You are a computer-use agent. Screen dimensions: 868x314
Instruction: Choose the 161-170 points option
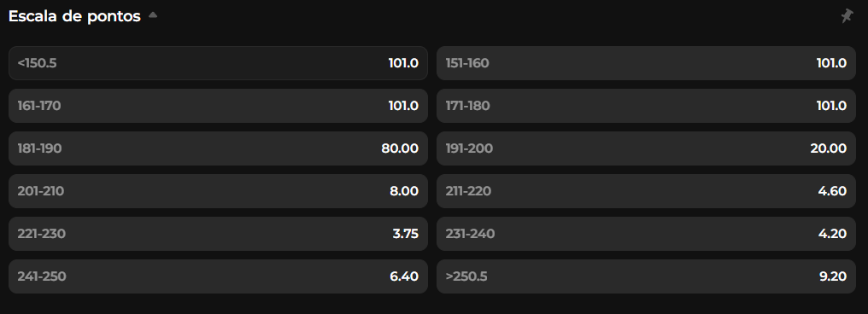pos(218,106)
